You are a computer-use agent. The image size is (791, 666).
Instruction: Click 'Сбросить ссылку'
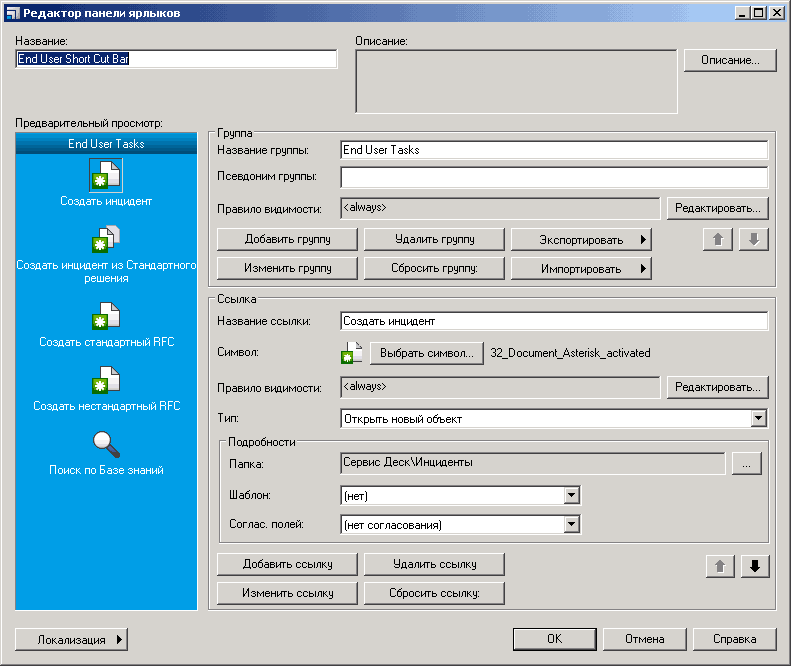434,593
